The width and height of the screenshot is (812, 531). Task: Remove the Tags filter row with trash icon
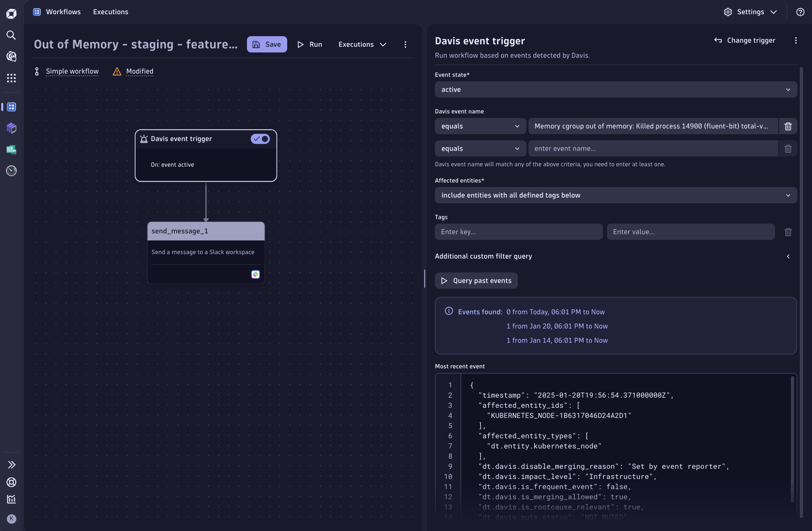point(788,232)
